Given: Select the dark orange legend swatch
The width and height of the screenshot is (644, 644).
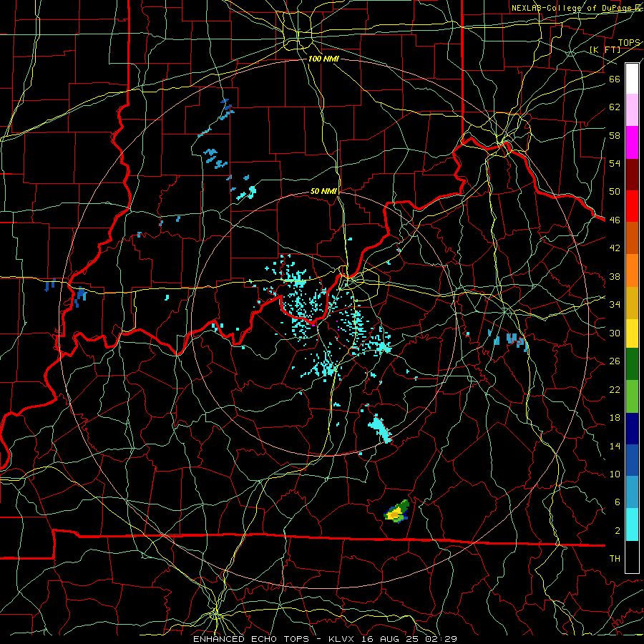Looking at the screenshot, I should pyautogui.click(x=632, y=238).
